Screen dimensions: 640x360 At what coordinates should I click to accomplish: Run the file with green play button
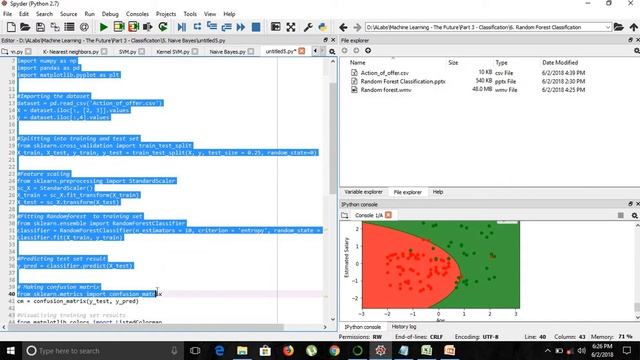104,27
